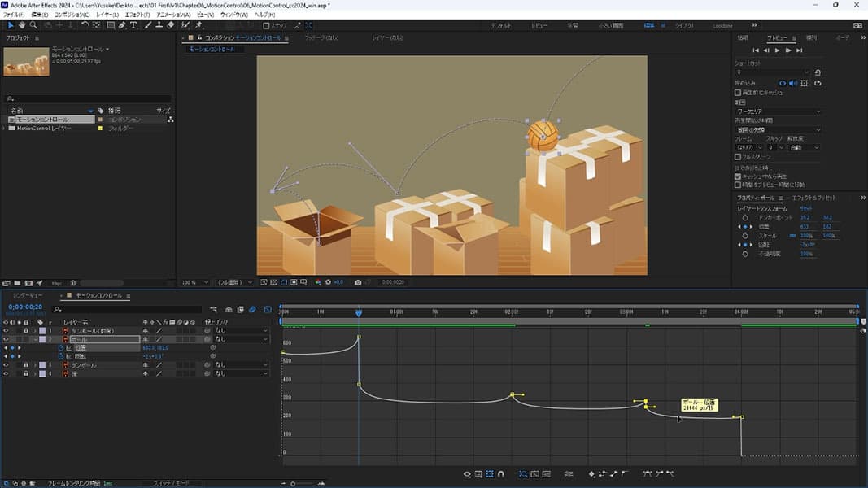This screenshot has height=488, width=868.
Task: Click the Reset (リセット) link in properties
Action: coord(808,208)
